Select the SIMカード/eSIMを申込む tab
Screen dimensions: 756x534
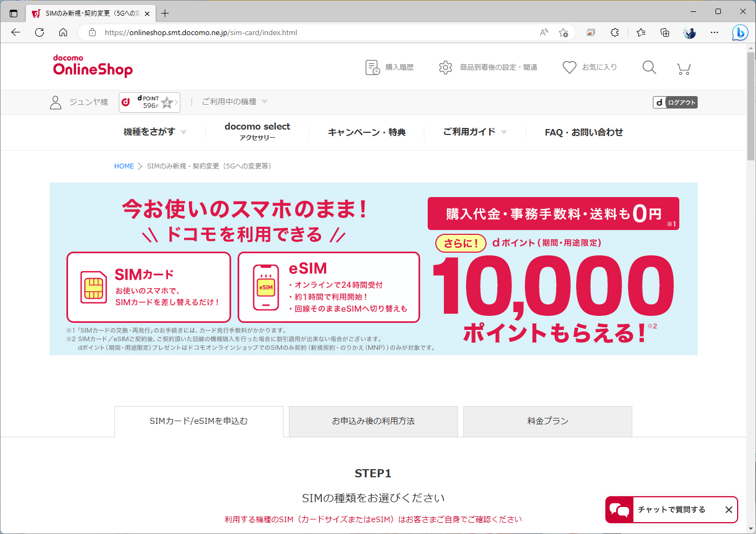point(199,421)
